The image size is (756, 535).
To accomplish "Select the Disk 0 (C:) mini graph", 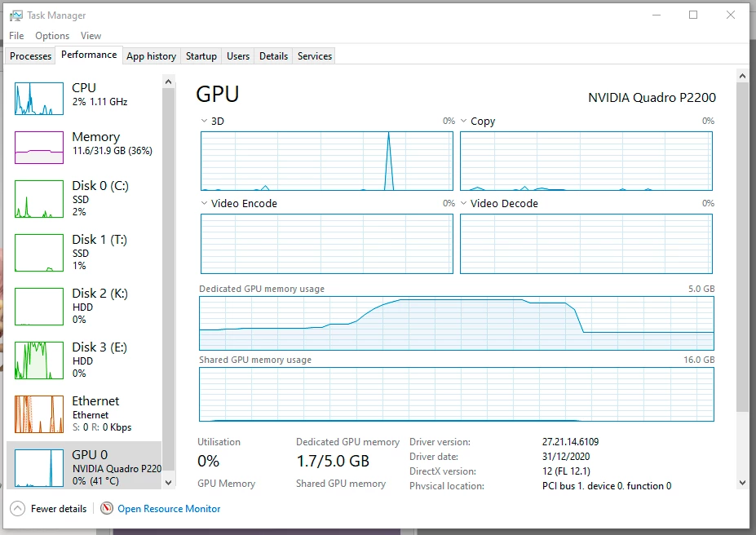I will [x=39, y=199].
